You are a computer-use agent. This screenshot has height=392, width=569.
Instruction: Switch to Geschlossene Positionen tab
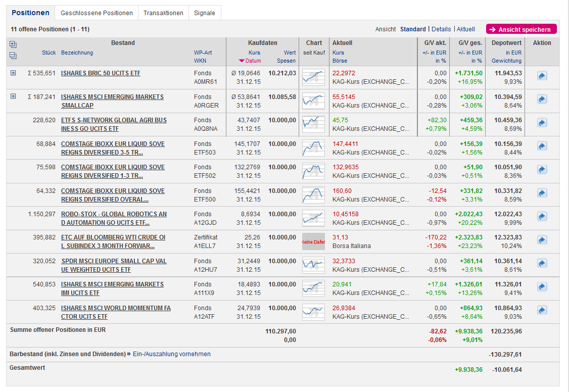97,13
